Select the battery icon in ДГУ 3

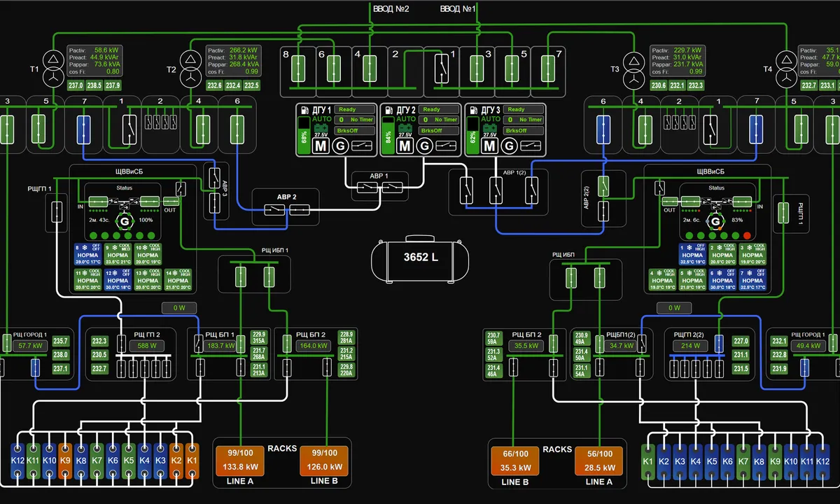tap(490, 128)
